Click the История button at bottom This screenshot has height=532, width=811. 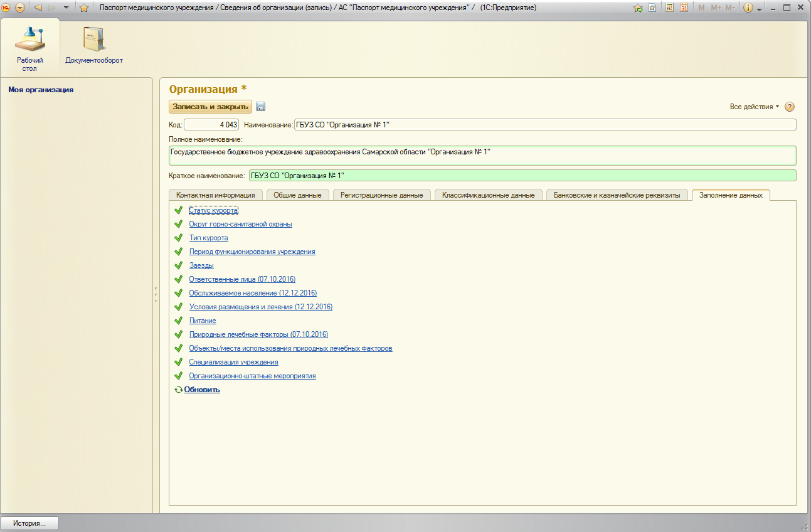(x=29, y=523)
